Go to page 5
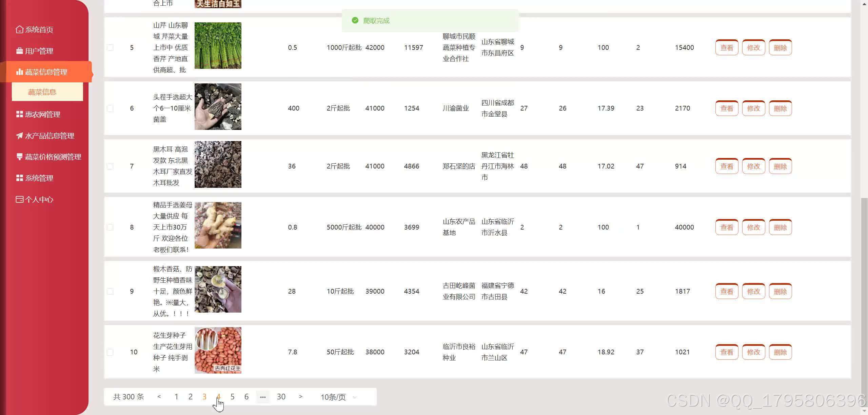 click(232, 397)
